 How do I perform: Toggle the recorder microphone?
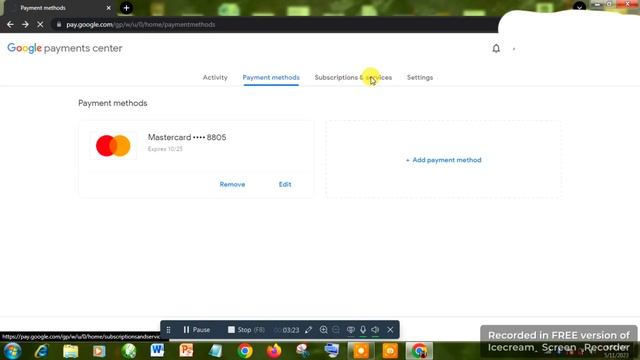(x=363, y=330)
